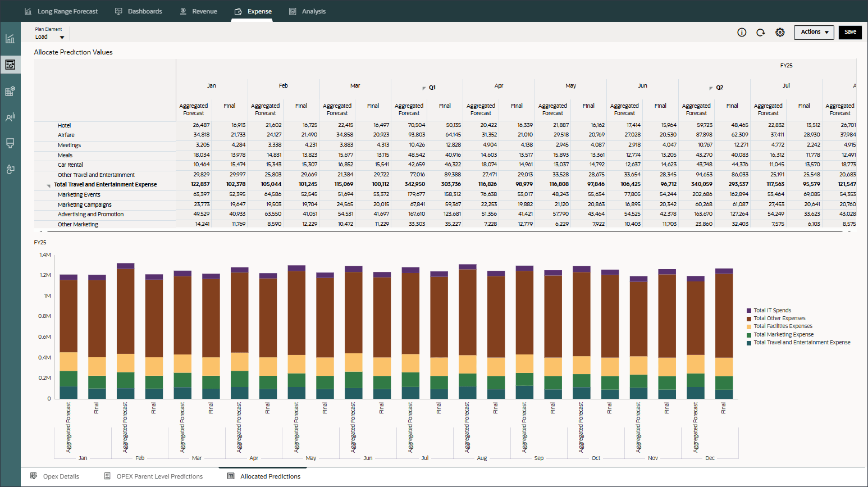Viewport: 868px width, 487px height.
Task: Click the grid with cube sidebar icon
Action: tap(10, 91)
